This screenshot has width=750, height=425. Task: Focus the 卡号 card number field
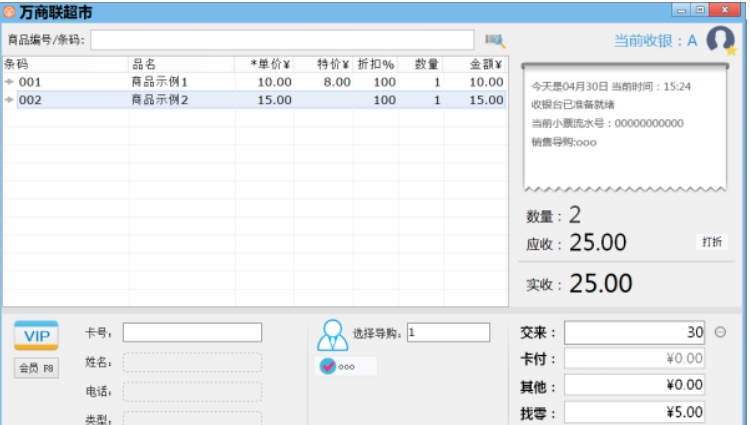[x=192, y=332]
